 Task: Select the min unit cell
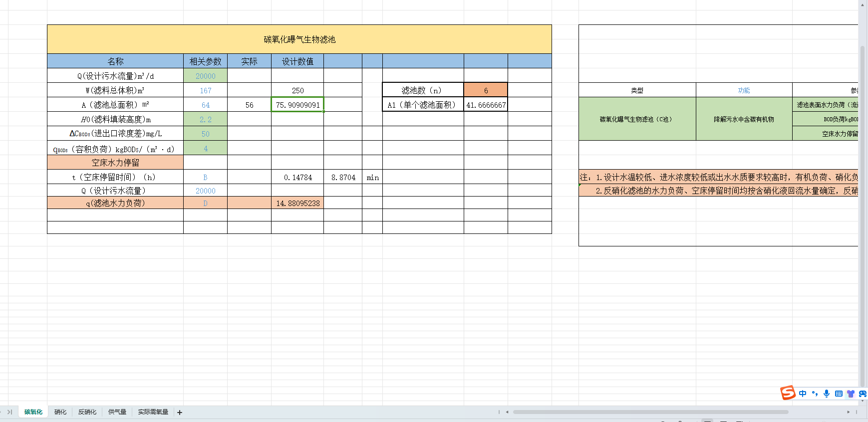click(x=372, y=177)
